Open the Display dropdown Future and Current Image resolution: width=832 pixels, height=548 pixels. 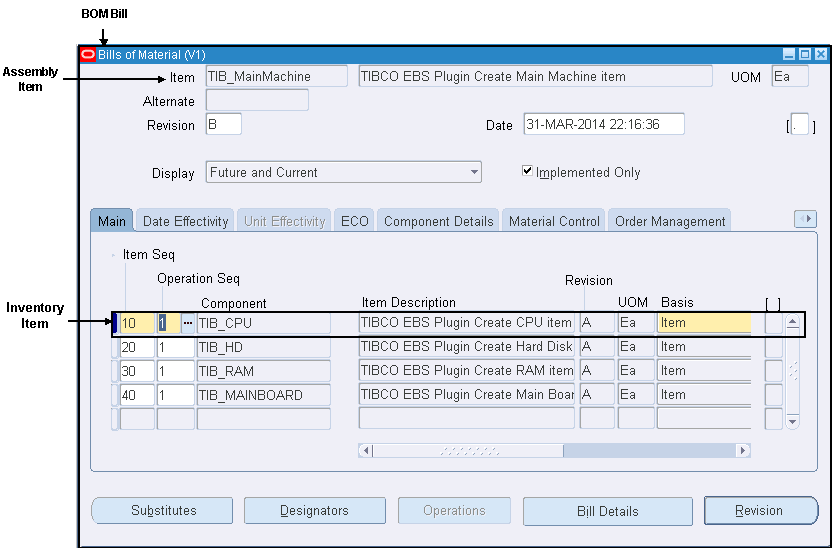point(343,172)
